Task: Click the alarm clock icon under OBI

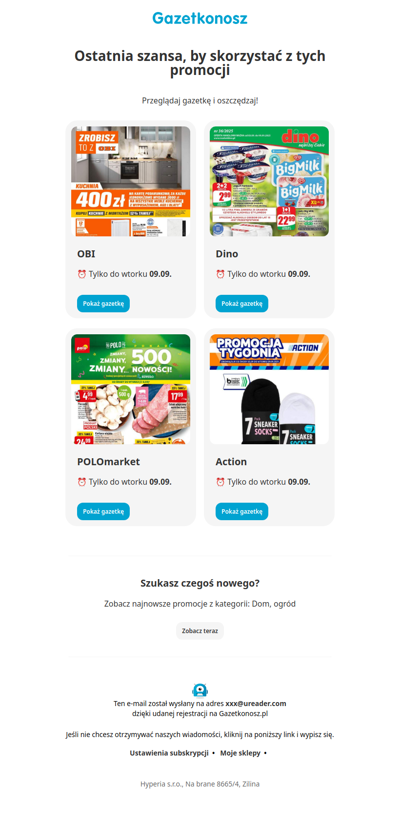Action: coord(81,274)
